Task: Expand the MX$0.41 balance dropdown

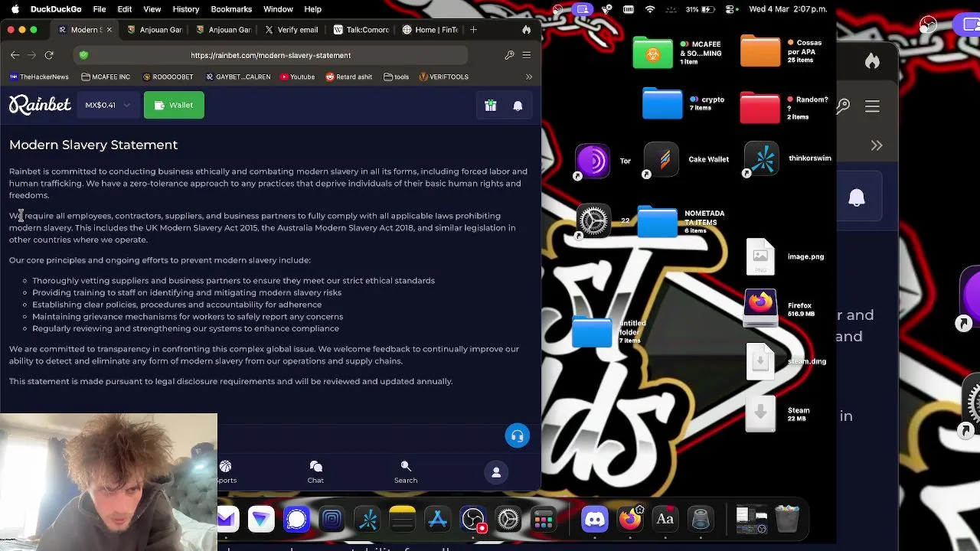Action: pyautogui.click(x=108, y=106)
